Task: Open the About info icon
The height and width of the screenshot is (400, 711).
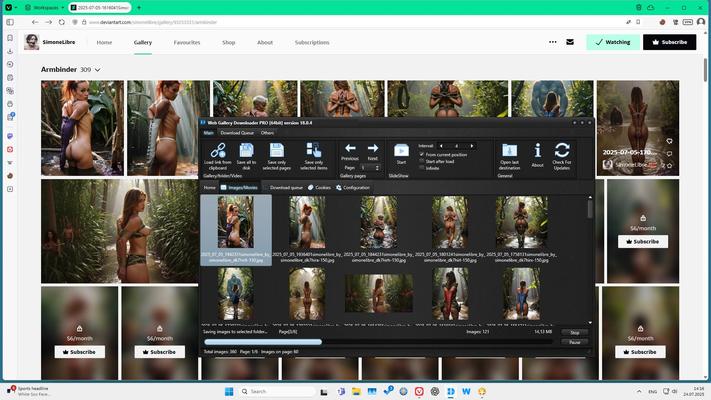Action: tap(537, 155)
